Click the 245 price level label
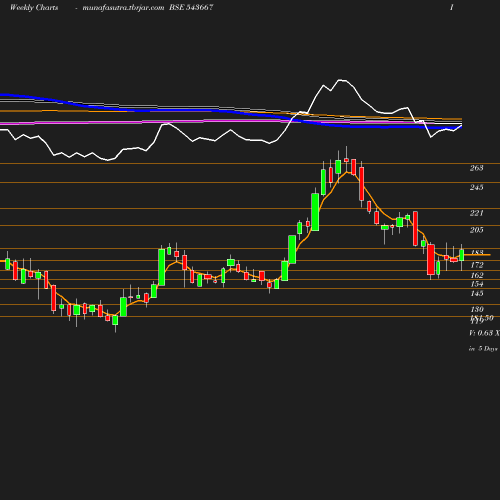Image resolution: width=500 pixels, height=500 pixels. (x=476, y=187)
